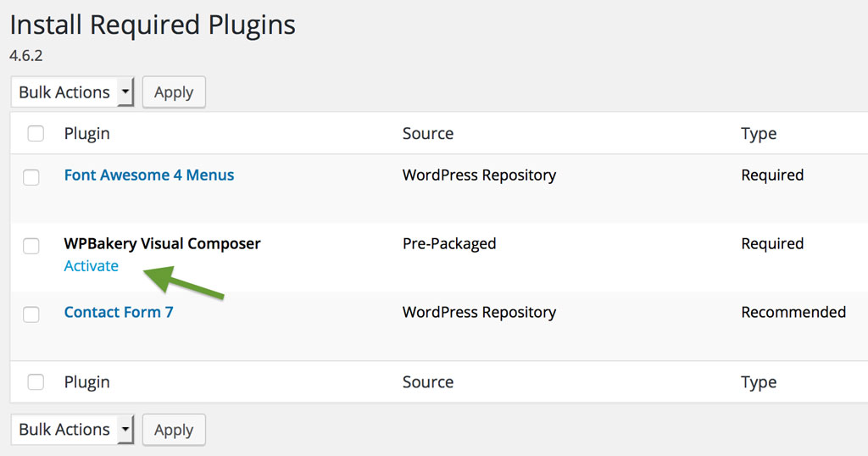Open the Font Awesome 4 Menus link
The width and height of the screenshot is (868, 456).
149,175
